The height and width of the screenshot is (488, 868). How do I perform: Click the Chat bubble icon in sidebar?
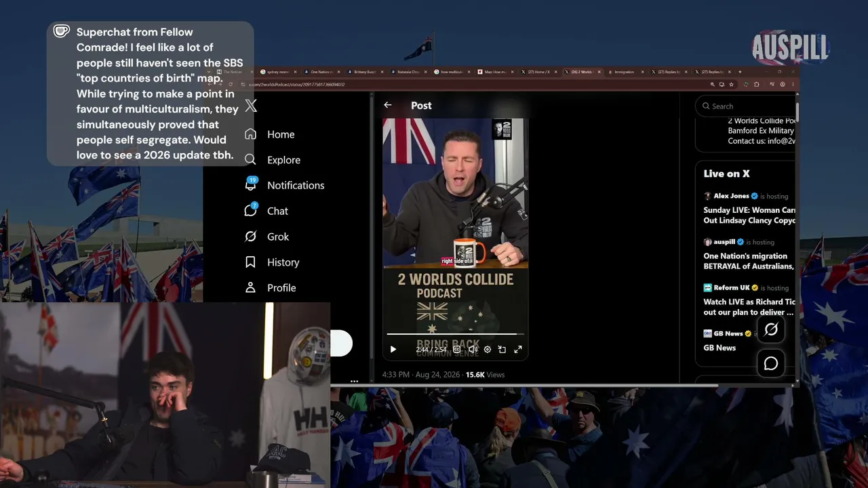tap(250, 211)
